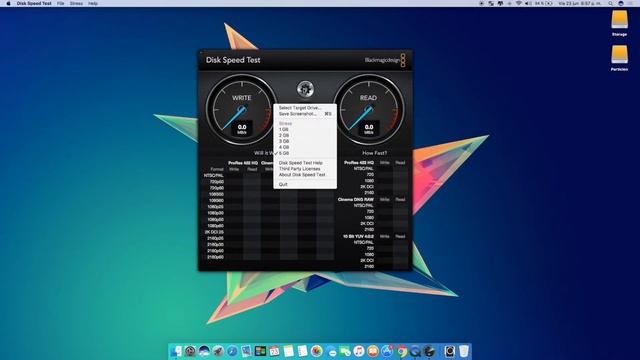Open Launchpad rocket icon in dock
Screen dimensions: 640x360
pyautogui.click(x=218, y=351)
